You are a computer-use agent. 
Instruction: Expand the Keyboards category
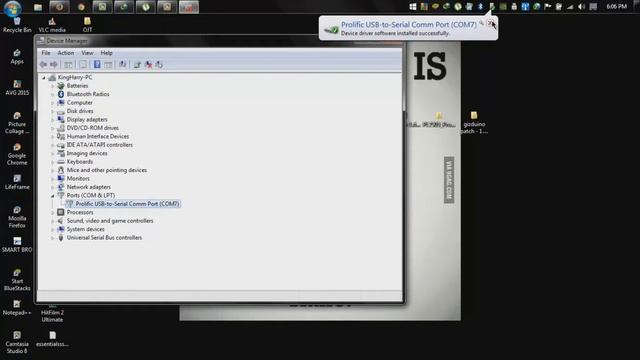click(x=52, y=162)
